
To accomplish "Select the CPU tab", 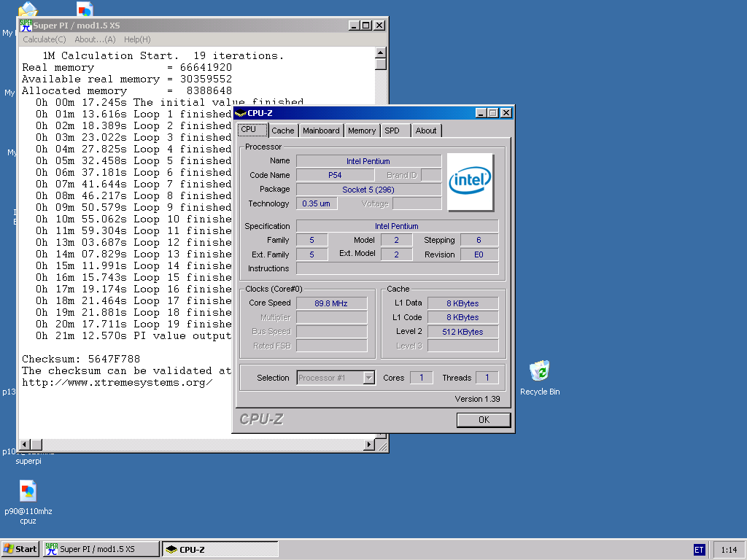I will tap(253, 130).
